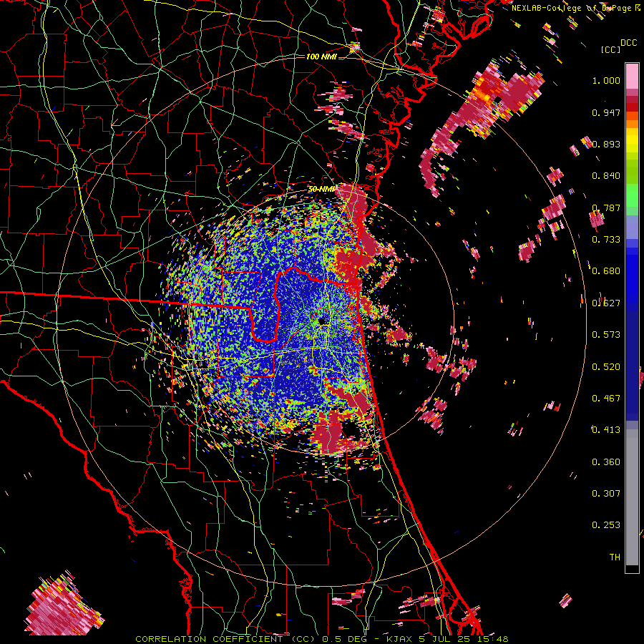Click the 0.307 scale value

click(606, 494)
